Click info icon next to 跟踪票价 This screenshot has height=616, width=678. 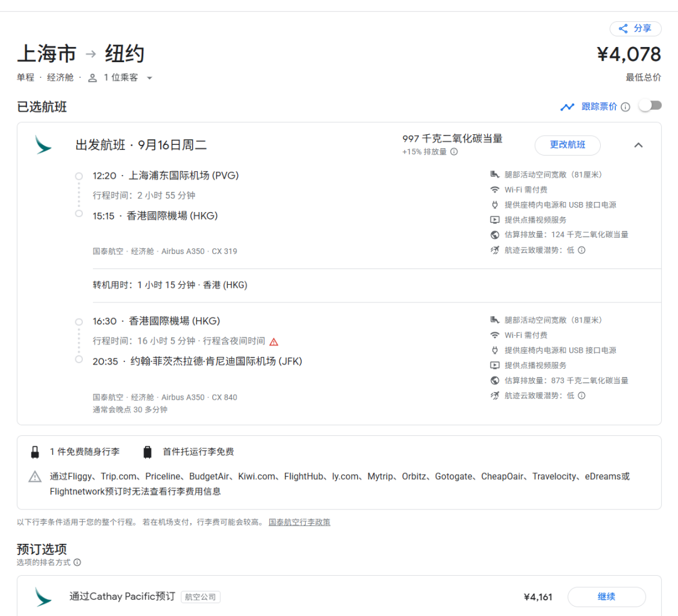[625, 107]
